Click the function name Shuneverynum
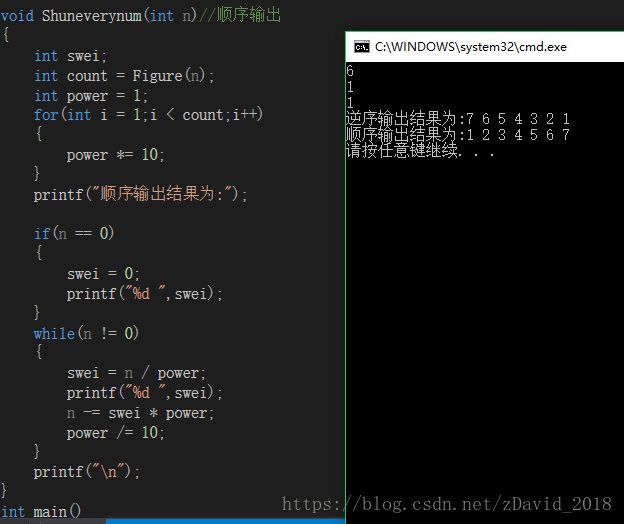Viewport: 624px width, 524px height. click(x=92, y=16)
